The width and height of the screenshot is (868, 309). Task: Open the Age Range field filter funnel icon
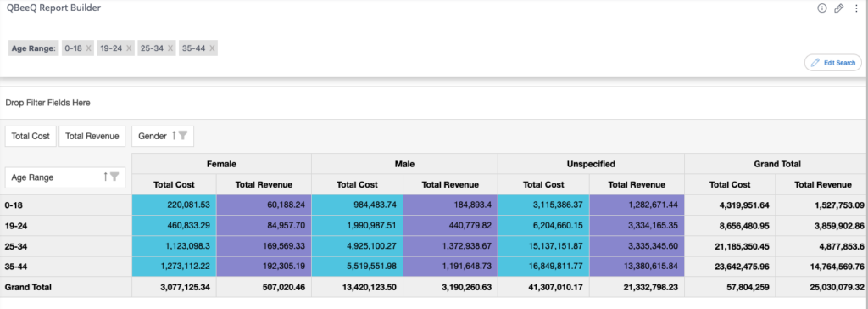[114, 177]
